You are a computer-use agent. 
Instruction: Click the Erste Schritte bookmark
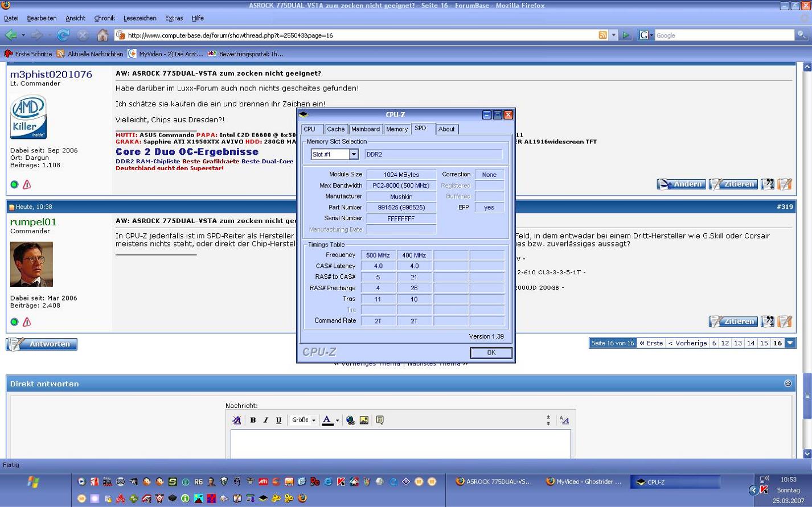click(28, 54)
